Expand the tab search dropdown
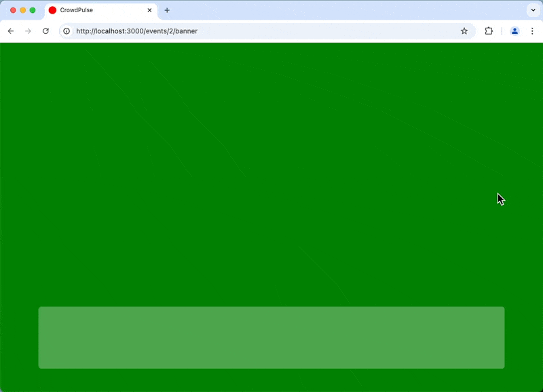543x392 pixels. pyautogui.click(x=532, y=10)
